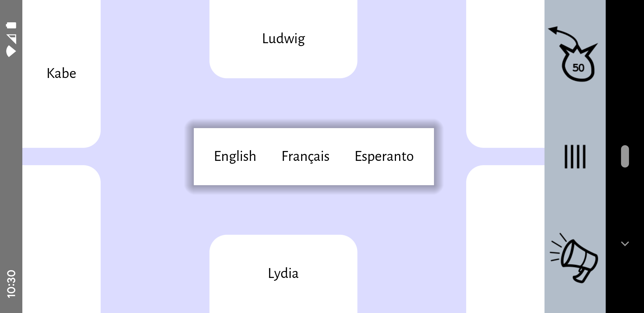
Task: Tap the Ludwig player card
Action: (283, 39)
